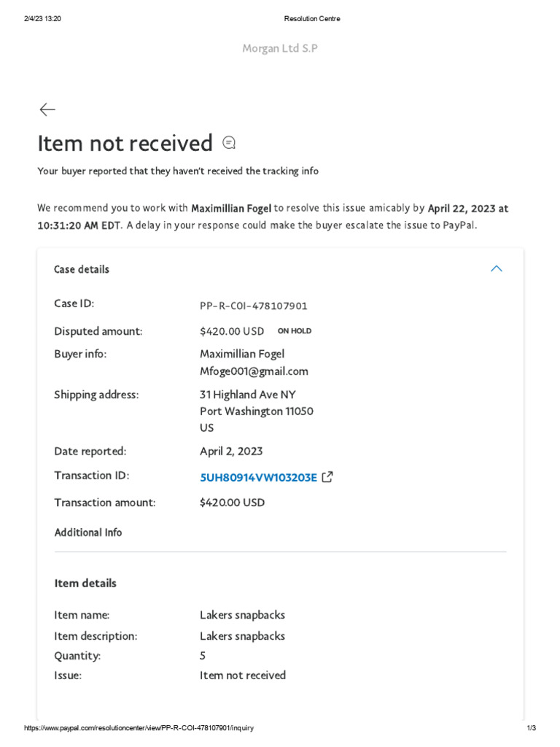Image resolution: width=560 pixels, height=747 pixels.
Task: Select the disputed amount $420.00 USD
Action: [x=232, y=331]
